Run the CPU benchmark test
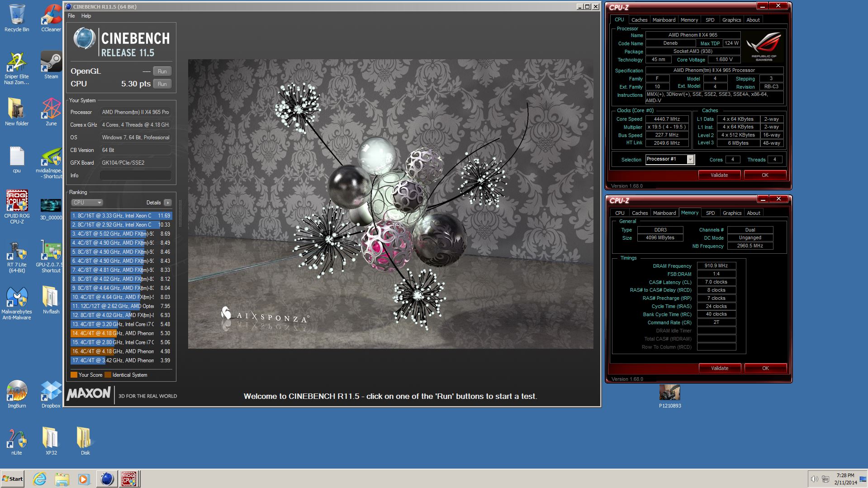 [x=162, y=84]
